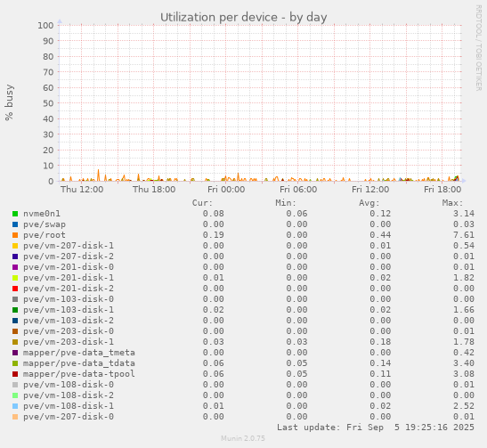Select the pve/vm-201-disk-2 label
The width and height of the screenshot is (487, 448).
tap(69, 289)
